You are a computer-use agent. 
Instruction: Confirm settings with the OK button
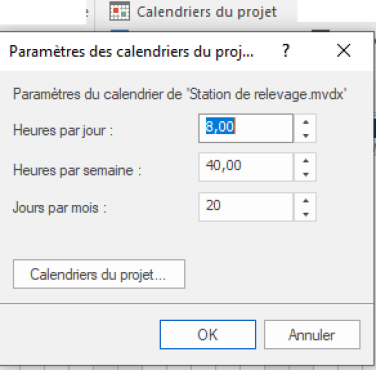click(208, 335)
